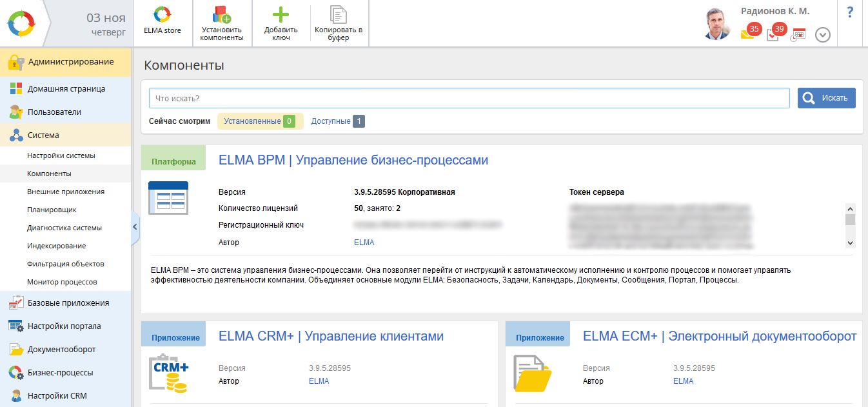Select Компоненты submenu item
868x407 pixels.
[x=49, y=174]
